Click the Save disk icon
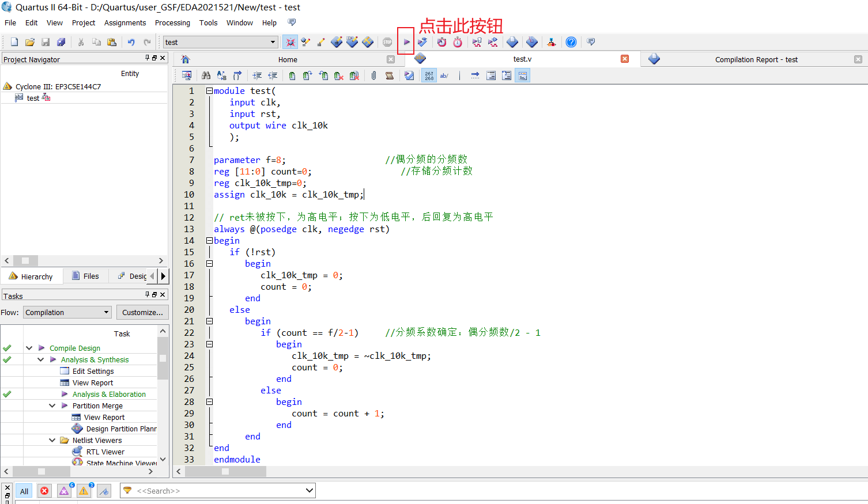This screenshot has height=504, width=868. tap(46, 42)
